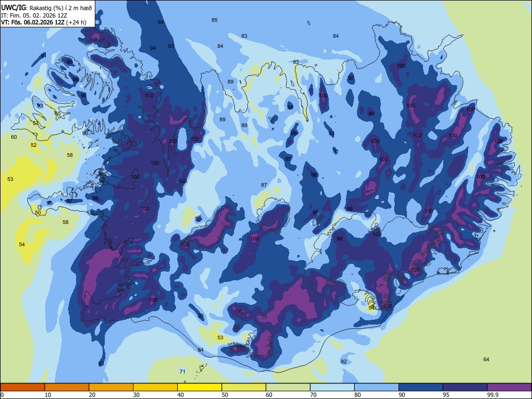Click the legend tick label '40'

(x=180, y=395)
